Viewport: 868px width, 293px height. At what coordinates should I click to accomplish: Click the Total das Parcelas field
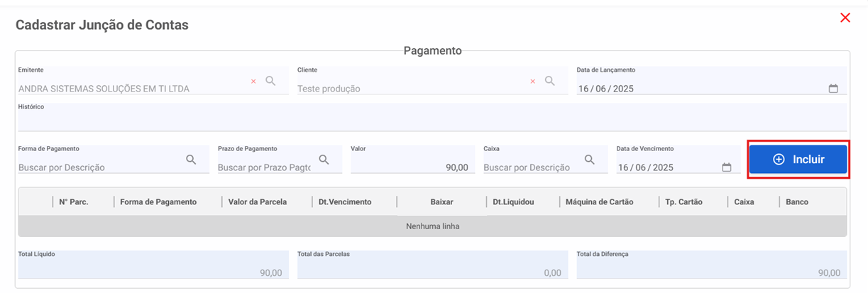coord(432,265)
